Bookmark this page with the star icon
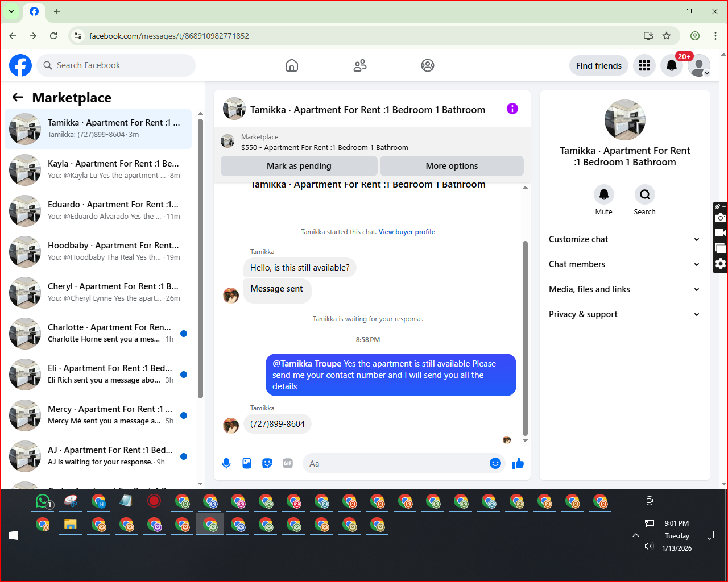The image size is (728, 582). 667,36
